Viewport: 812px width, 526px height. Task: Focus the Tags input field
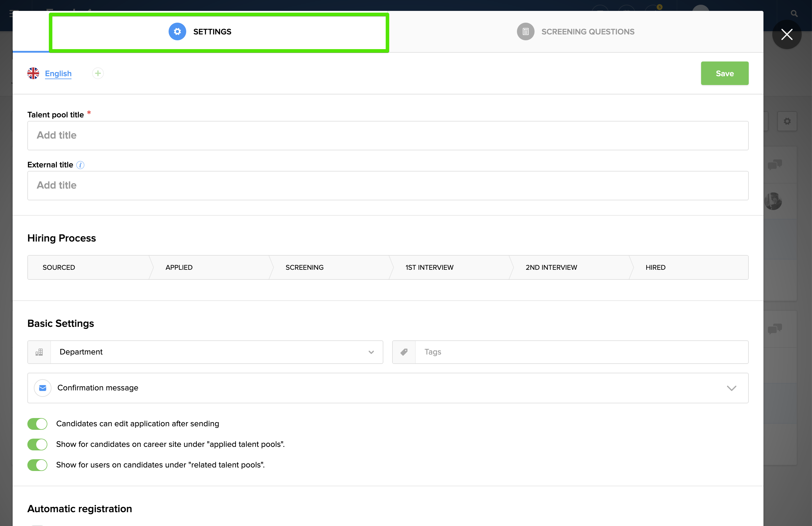[581, 352]
